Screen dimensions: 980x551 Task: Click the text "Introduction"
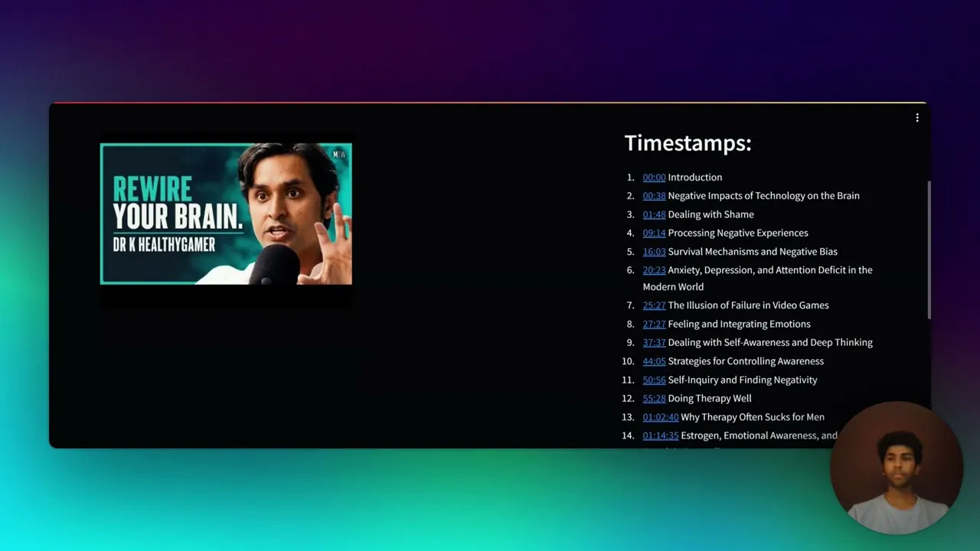(x=695, y=178)
